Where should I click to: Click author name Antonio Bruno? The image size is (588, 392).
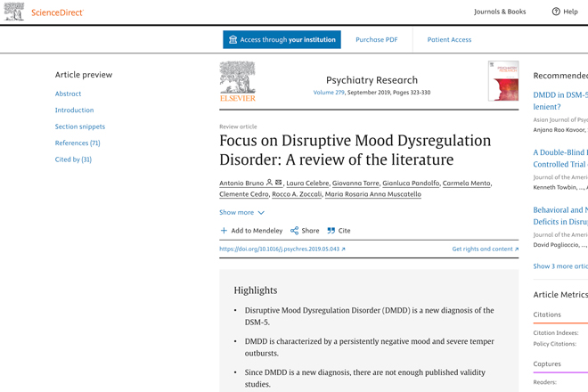(x=241, y=183)
